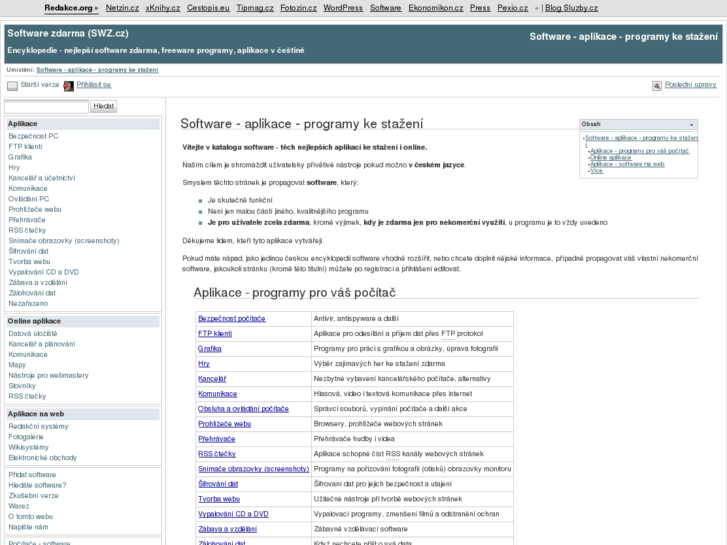Click the breadcrumb link after Umístění
727x545 pixels.
(x=97, y=70)
